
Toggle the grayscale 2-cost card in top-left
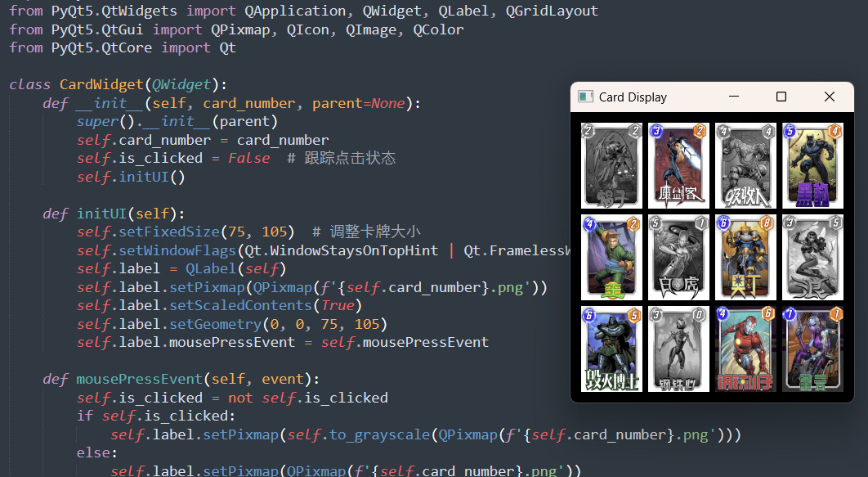611,166
